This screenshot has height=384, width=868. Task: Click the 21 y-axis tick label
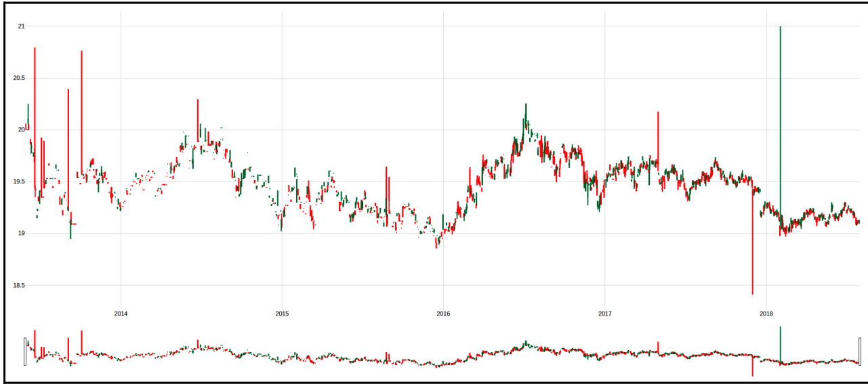click(x=21, y=26)
